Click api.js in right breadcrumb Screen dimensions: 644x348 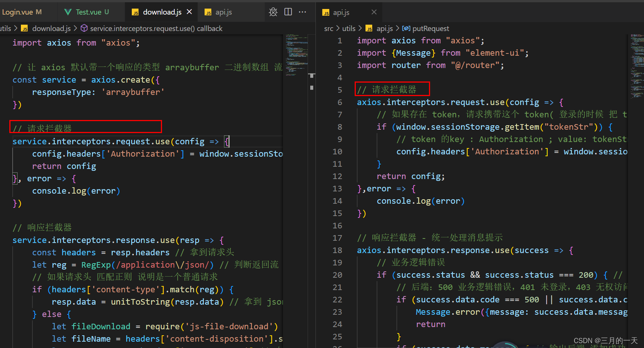(x=385, y=28)
